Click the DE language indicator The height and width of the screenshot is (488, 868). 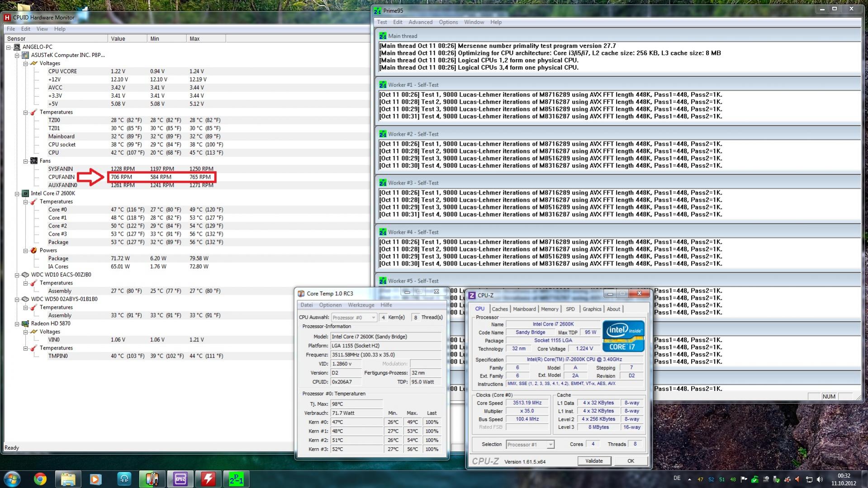[x=677, y=479]
